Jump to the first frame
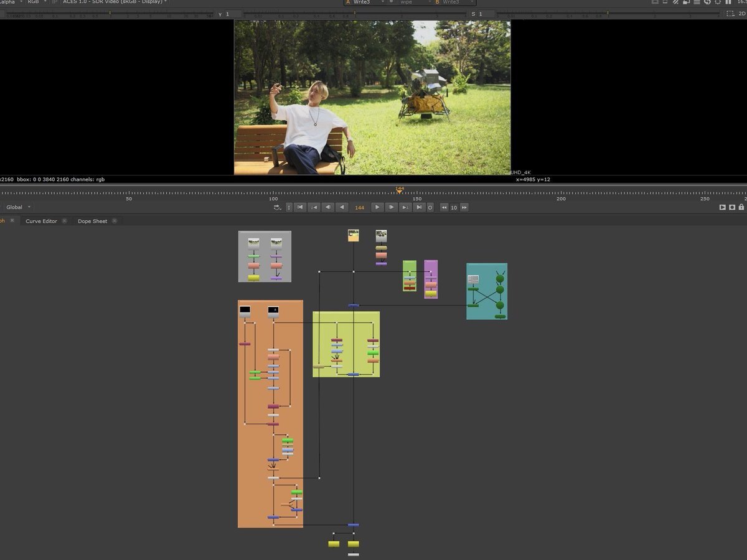This screenshot has height=560, width=747. pyautogui.click(x=300, y=207)
